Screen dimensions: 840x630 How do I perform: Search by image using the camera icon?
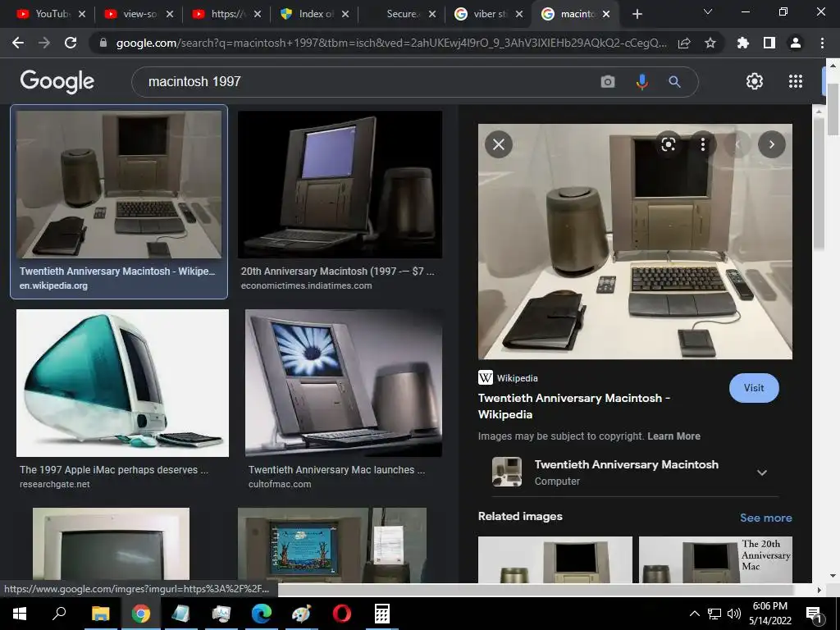pos(608,81)
